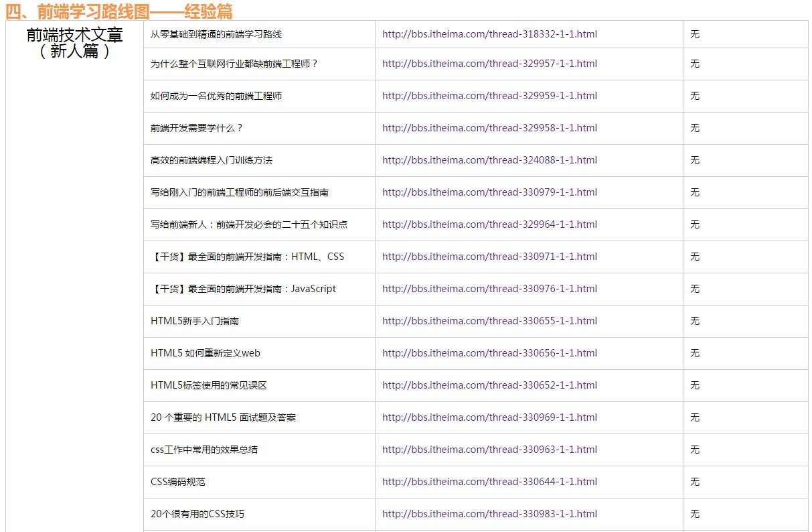Open link for thread-330655-1-1.html

tap(489, 321)
